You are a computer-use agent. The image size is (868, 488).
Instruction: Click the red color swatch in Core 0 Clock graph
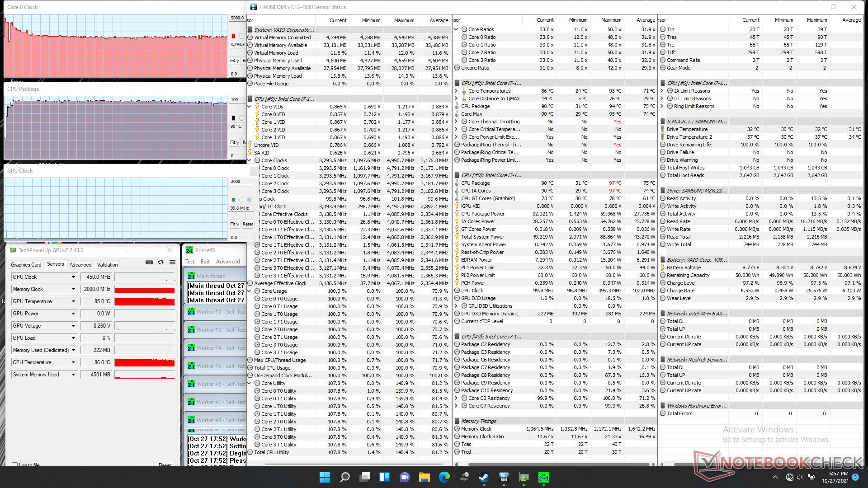coord(233,36)
